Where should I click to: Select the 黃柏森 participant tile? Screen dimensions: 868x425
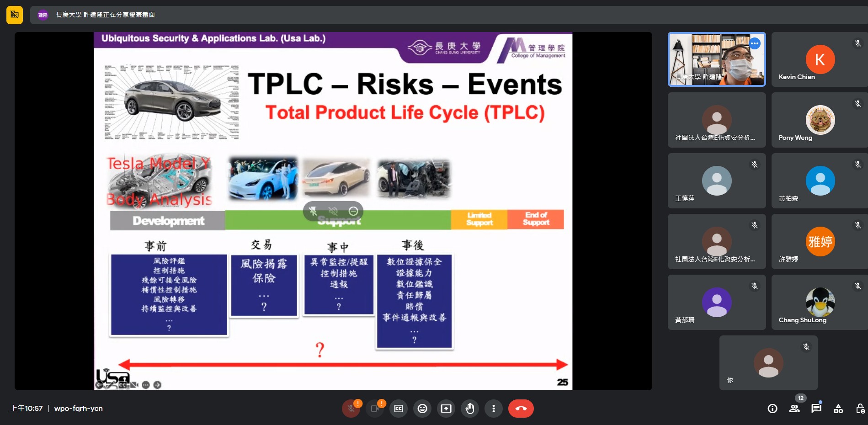[820, 181]
